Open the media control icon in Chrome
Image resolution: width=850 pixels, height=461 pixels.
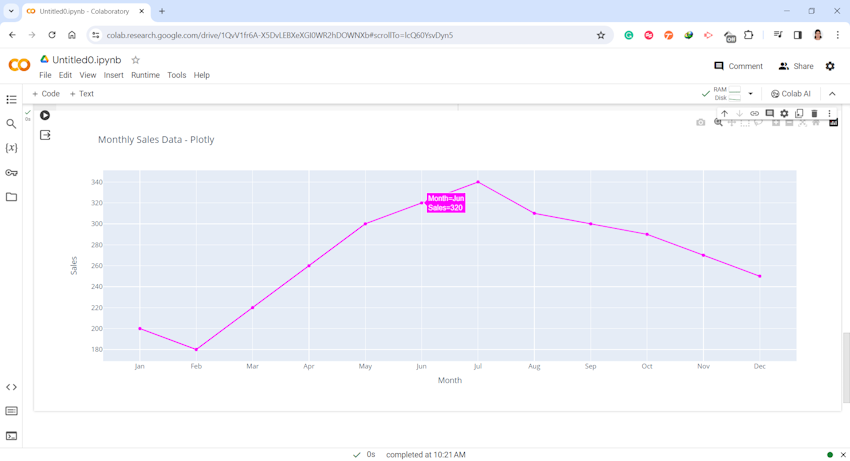(778, 35)
